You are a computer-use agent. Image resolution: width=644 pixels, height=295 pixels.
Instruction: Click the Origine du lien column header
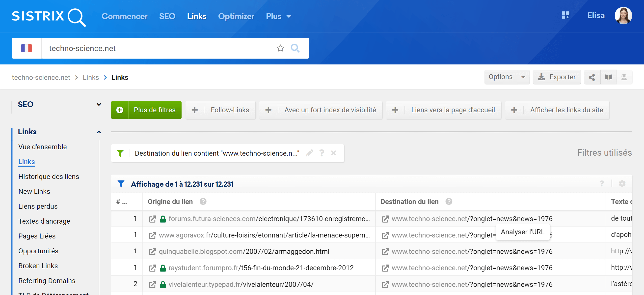coord(170,202)
